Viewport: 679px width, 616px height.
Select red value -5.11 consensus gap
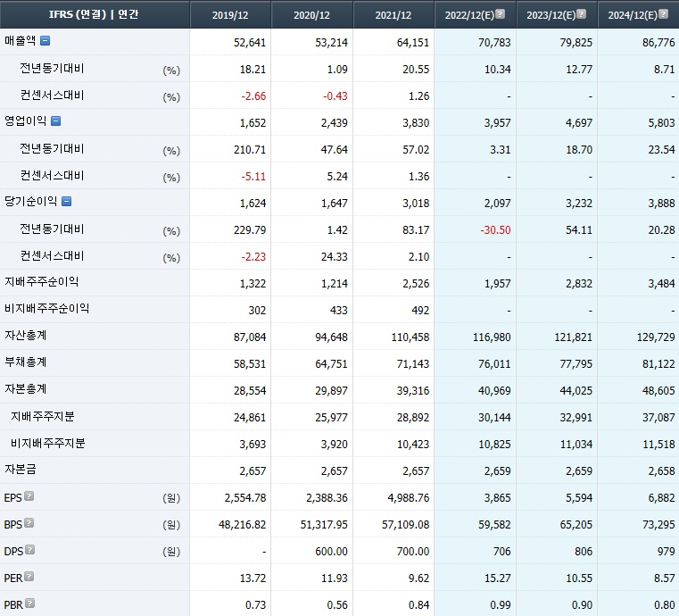253,177
